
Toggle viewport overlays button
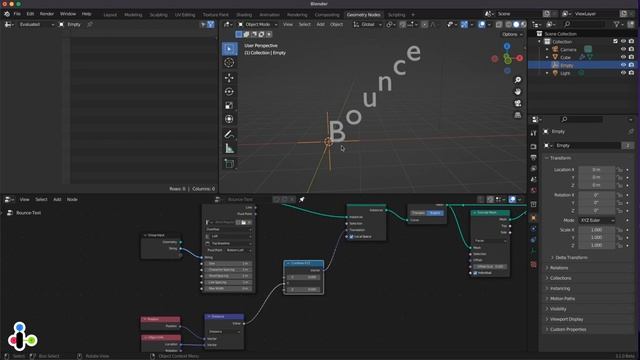coord(482,24)
